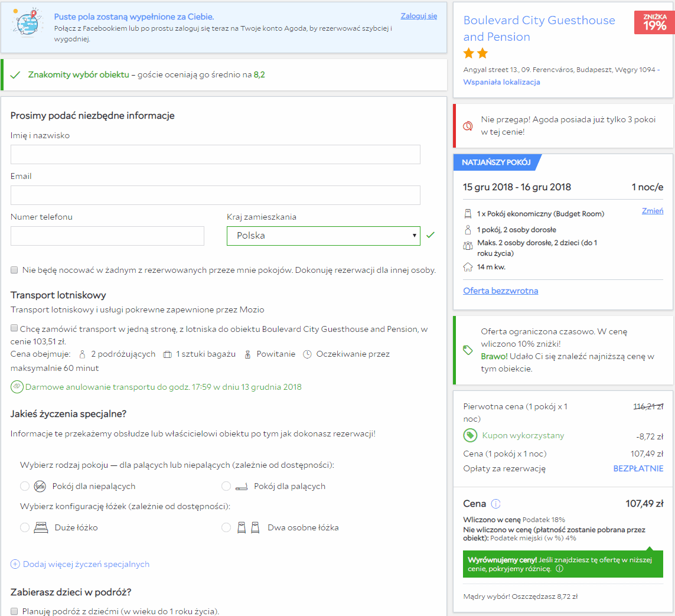Click the second gold star rating
The image size is (675, 616).
tap(482, 53)
